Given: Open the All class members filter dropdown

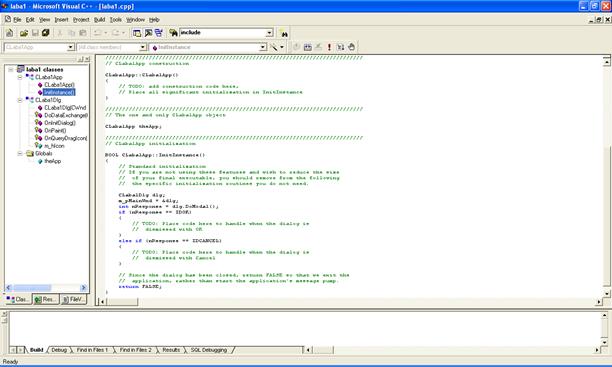Looking at the screenshot, I should tap(143, 47).
